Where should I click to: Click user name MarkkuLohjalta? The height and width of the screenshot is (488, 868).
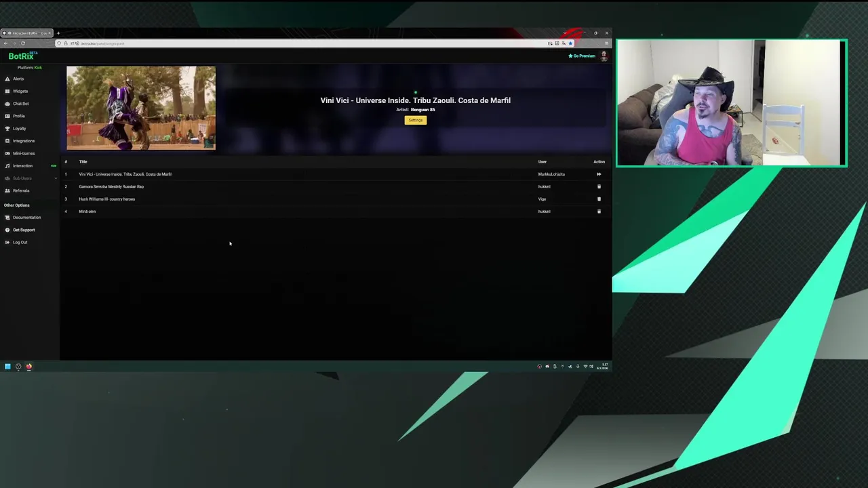point(551,174)
